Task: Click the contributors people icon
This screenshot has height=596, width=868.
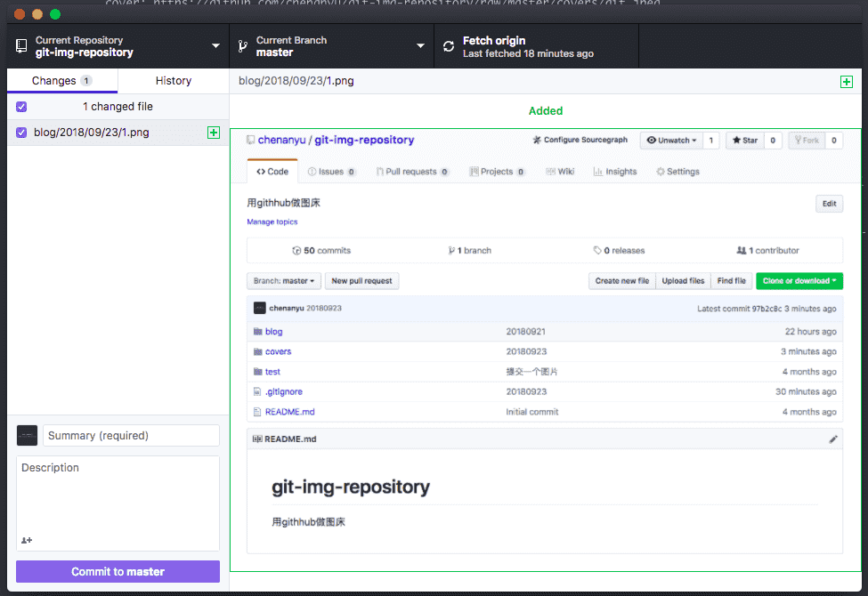Action: click(x=742, y=251)
